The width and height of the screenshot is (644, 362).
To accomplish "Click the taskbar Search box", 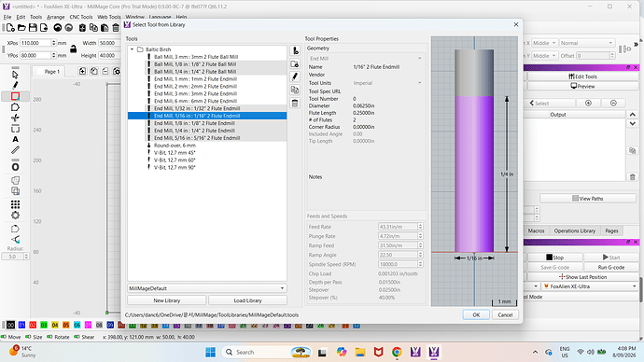I will pos(267,352).
